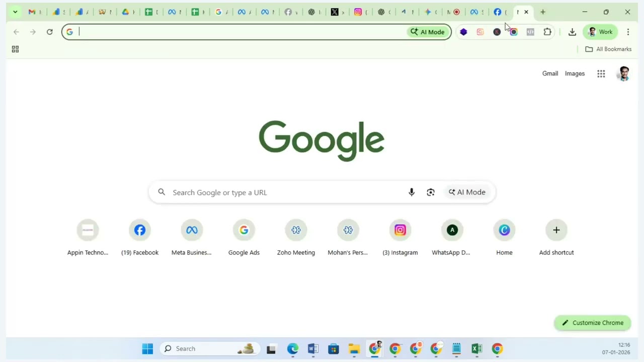Open Chrome's three-dot menu
Image resolution: width=644 pixels, height=362 pixels.
click(628, 32)
